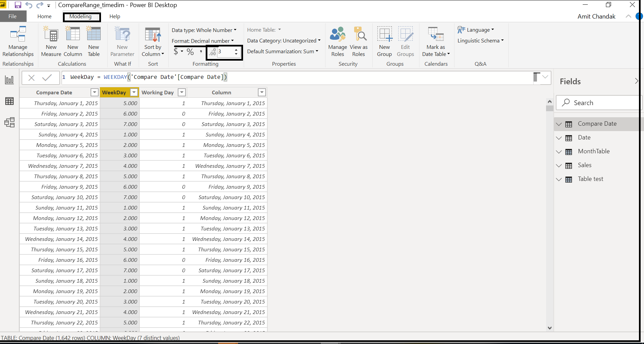Viewport: 644px width, 344px height.
Task: Open Default Summarization Sum dropdown
Action: coord(282,51)
